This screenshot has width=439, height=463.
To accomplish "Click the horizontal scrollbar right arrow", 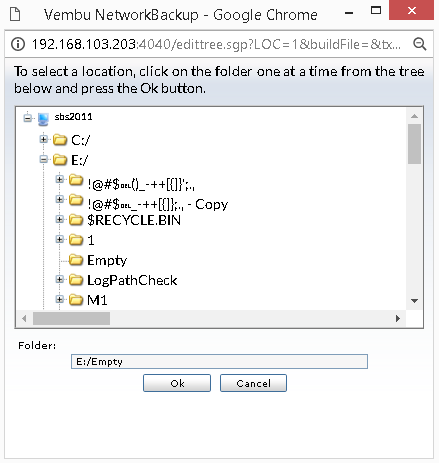I will pyautogui.click(x=398, y=318).
